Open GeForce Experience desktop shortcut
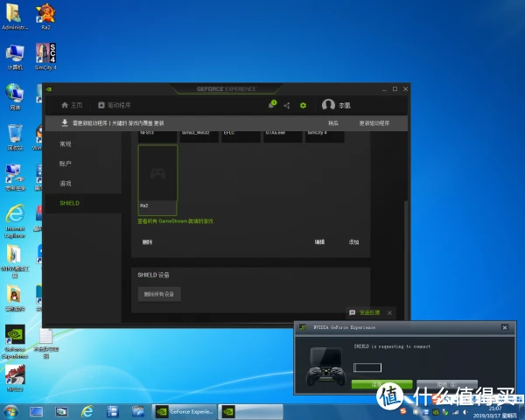 (x=15, y=339)
